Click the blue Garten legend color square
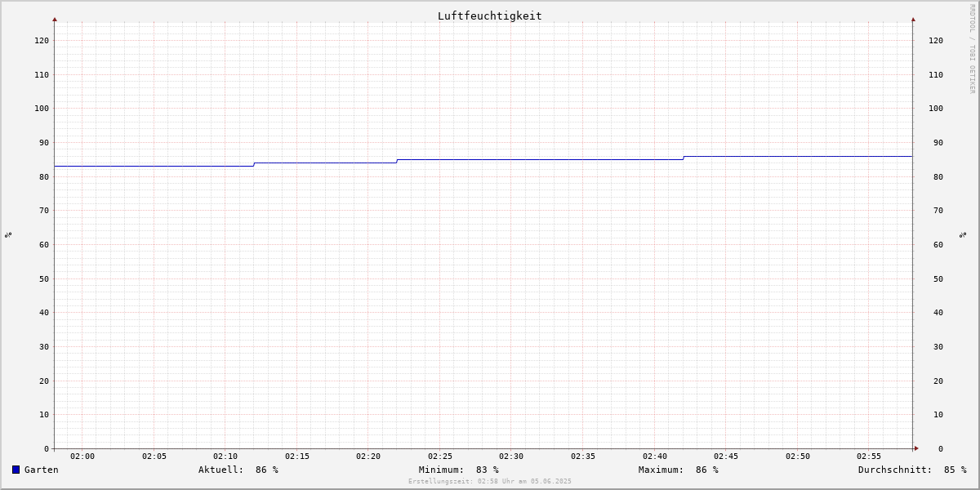This screenshot has height=490, width=980. pyautogui.click(x=16, y=470)
